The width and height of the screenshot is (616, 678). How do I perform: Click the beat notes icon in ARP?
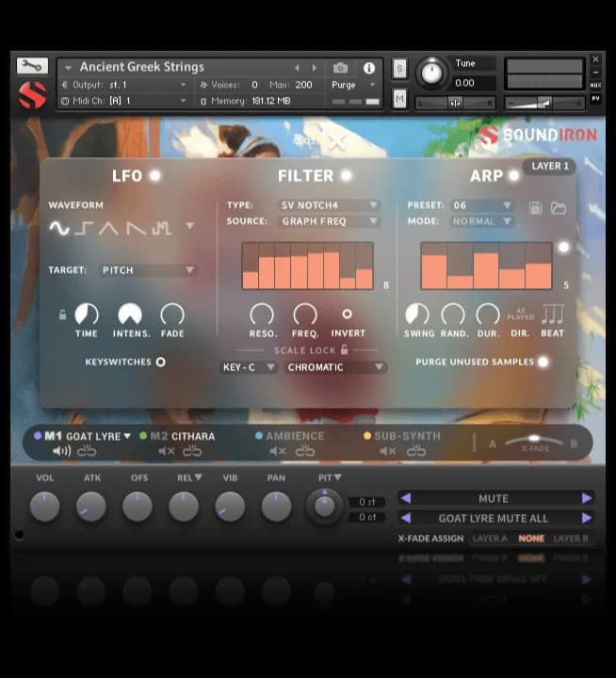(x=553, y=314)
